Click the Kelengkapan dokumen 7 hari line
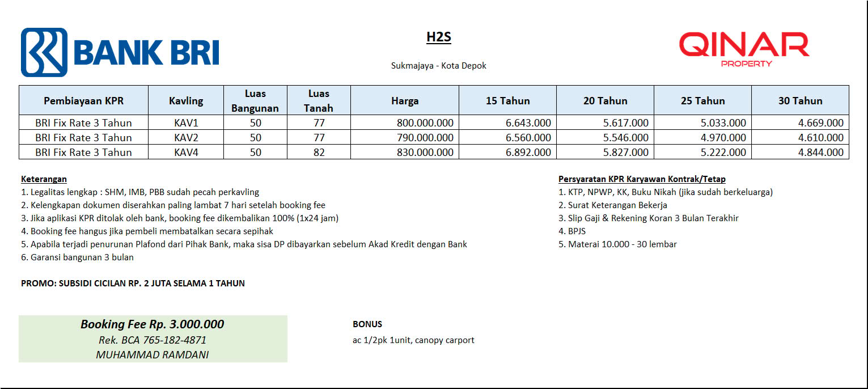 [x=173, y=205]
